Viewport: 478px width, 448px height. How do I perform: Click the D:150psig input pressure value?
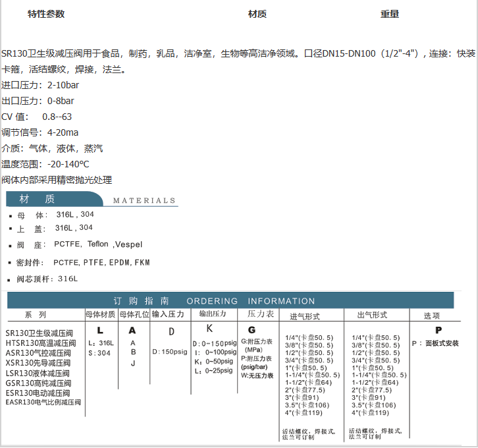tap(170, 352)
